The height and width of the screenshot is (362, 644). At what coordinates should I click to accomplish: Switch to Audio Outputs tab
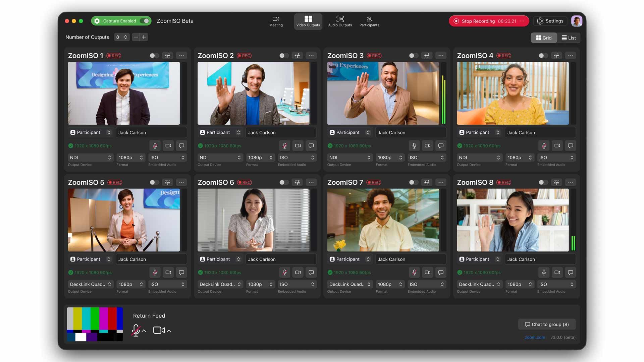point(340,21)
